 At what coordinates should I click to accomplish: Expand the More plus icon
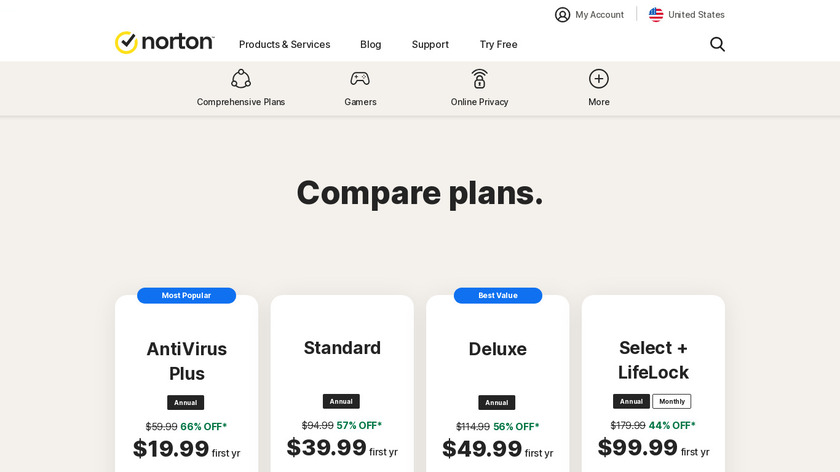(599, 79)
